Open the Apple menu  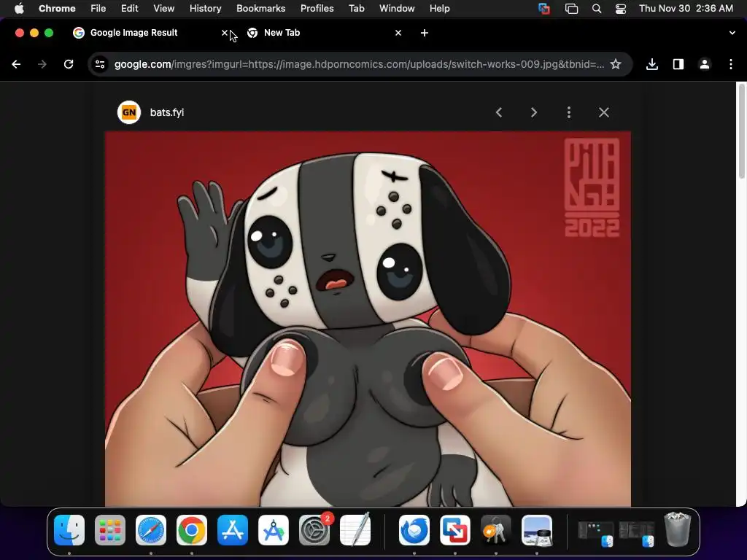(x=19, y=9)
